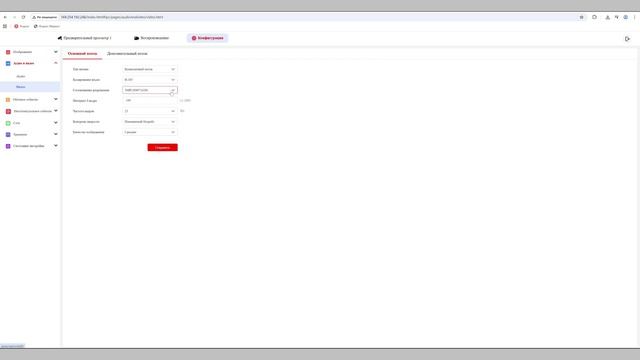Click the not-secure site info badge

pos(44,17)
